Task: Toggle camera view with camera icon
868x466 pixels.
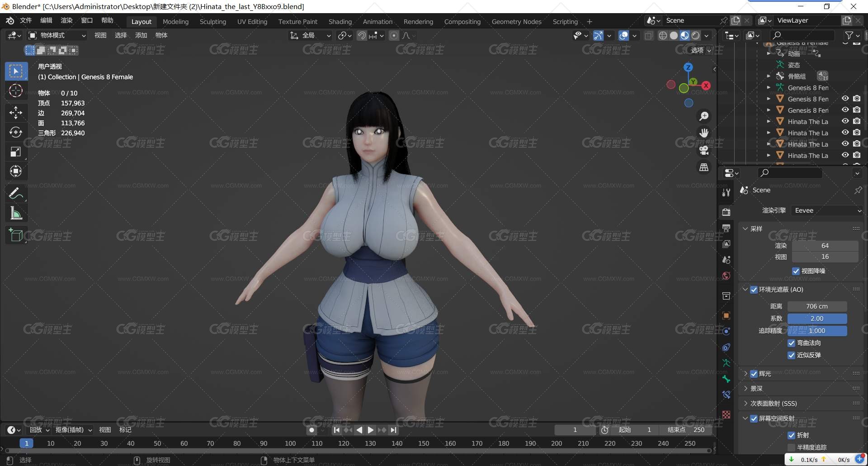Action: 704,150
